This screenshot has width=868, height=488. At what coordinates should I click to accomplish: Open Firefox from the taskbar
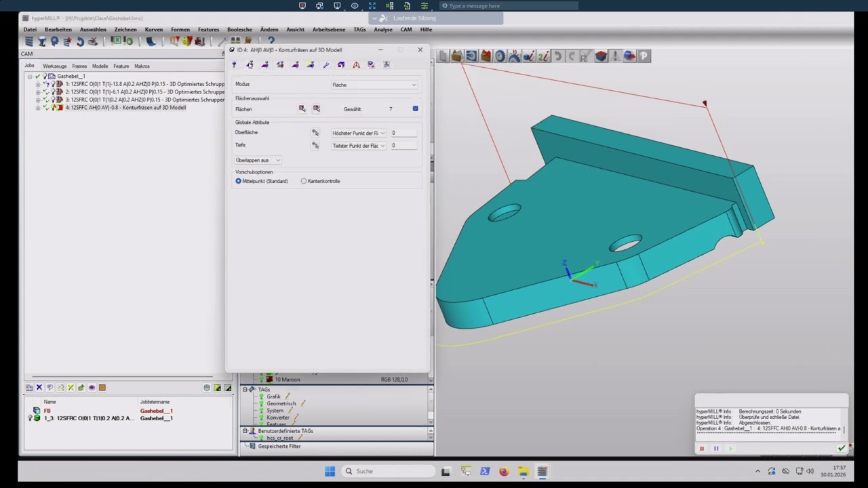pos(504,471)
